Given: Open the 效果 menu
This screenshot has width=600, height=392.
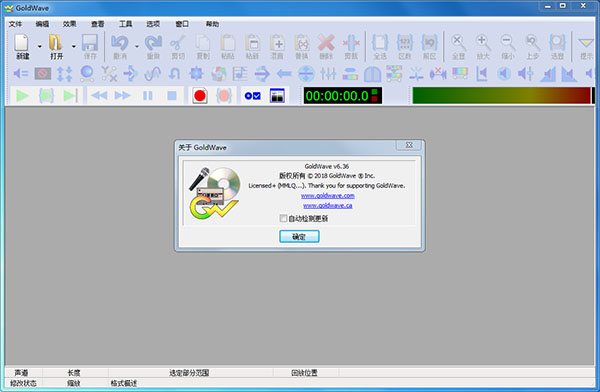Looking at the screenshot, I should tap(70, 24).
